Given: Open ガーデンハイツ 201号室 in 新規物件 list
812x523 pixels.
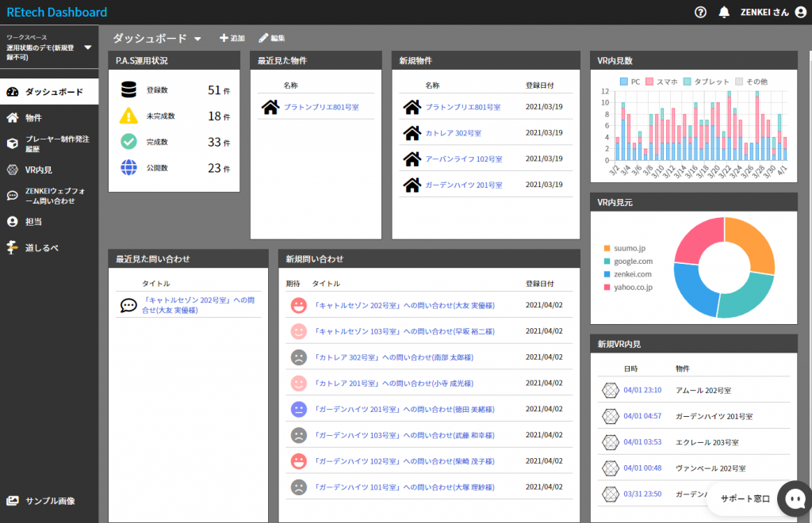Looking at the screenshot, I should pyautogui.click(x=463, y=185).
